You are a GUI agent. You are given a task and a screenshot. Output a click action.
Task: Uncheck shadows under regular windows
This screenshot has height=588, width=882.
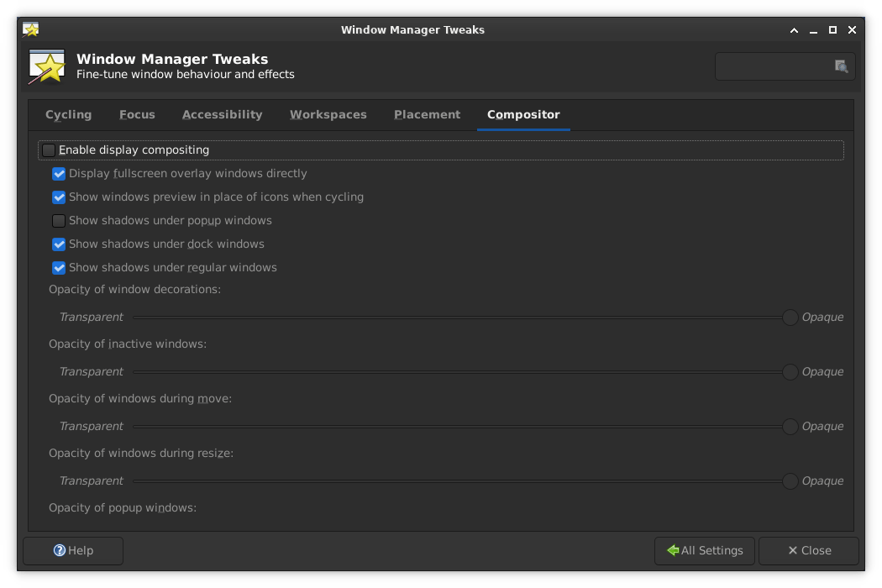pos(59,268)
